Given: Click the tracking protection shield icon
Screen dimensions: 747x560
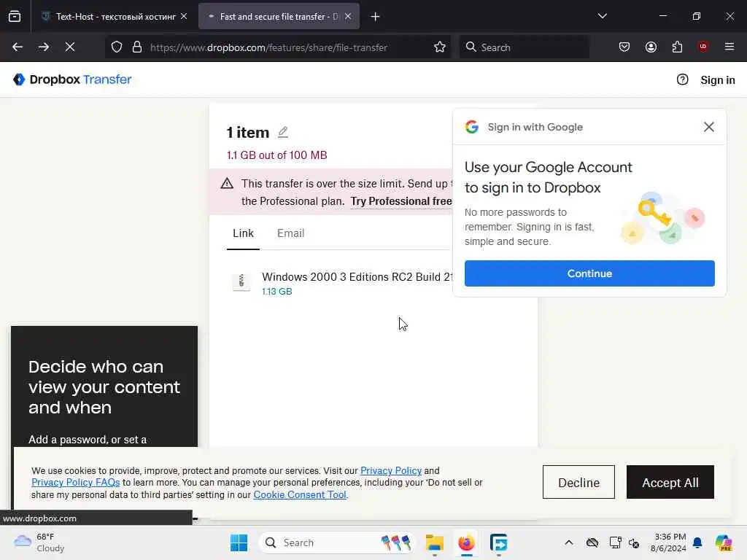Looking at the screenshot, I should 117,47.
